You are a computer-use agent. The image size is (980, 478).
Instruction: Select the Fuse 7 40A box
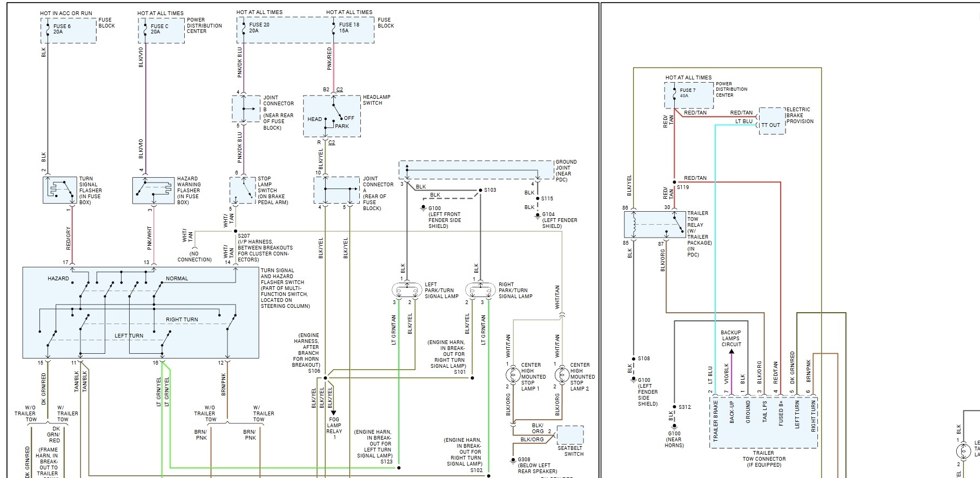coord(689,95)
